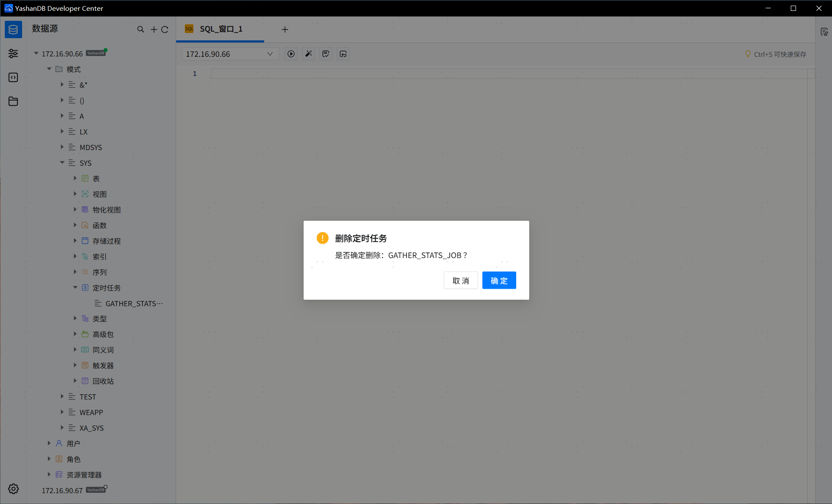
Task: Expand the 表 tables node
Action: coord(75,178)
